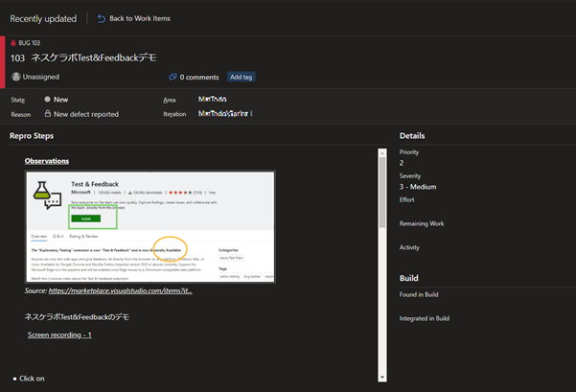The width and height of the screenshot is (576, 392).
Task: Open the Severity field 3 - Medium
Action: click(418, 187)
